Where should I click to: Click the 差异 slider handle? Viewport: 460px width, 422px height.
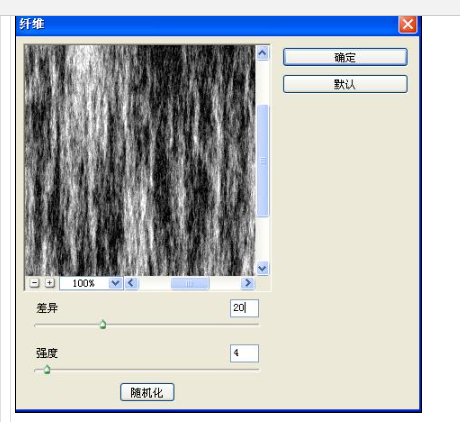pos(103,324)
